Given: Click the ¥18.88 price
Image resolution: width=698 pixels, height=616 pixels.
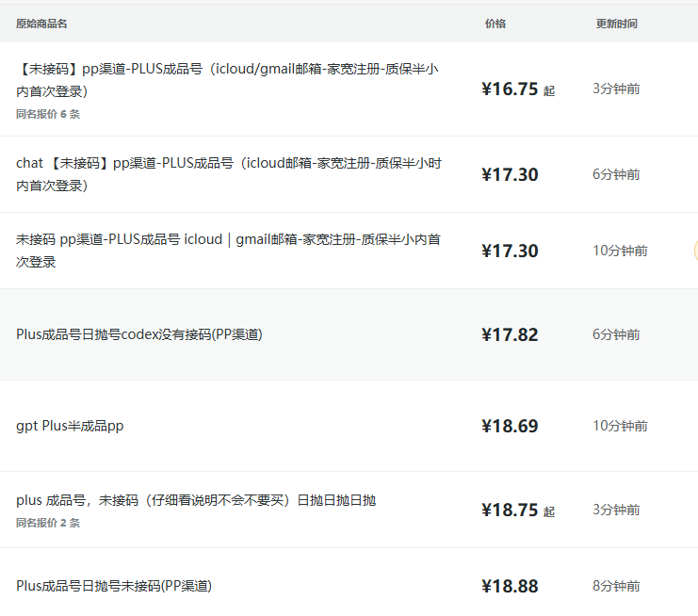Looking at the screenshot, I should click(x=510, y=587).
